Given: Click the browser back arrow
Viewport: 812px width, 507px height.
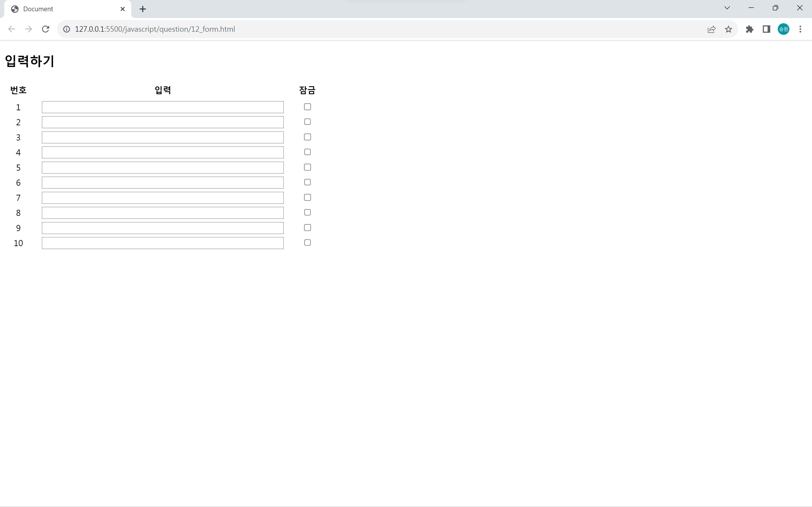Looking at the screenshot, I should point(12,29).
